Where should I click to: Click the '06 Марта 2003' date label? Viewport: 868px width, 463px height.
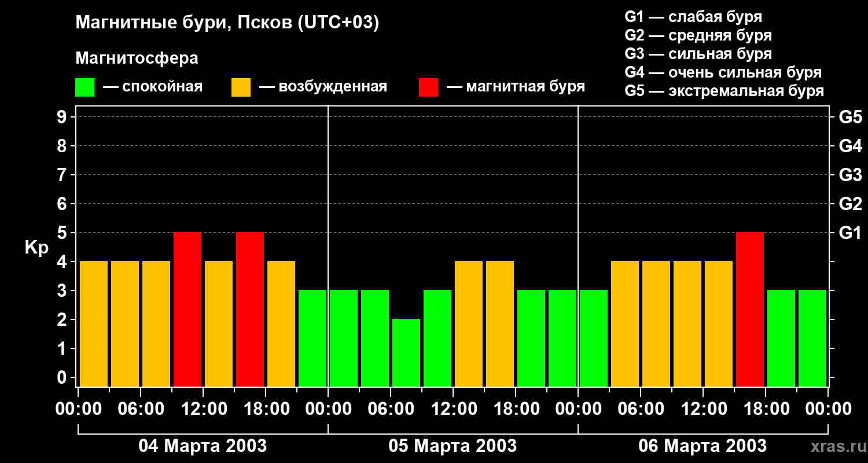point(703,446)
